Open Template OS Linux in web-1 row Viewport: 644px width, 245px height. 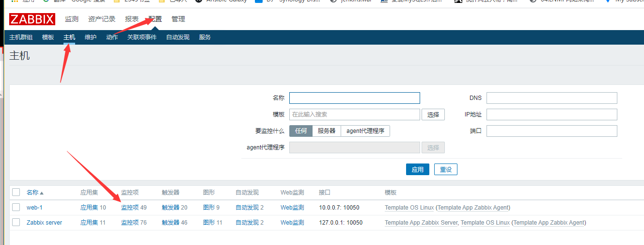pyautogui.click(x=409, y=208)
